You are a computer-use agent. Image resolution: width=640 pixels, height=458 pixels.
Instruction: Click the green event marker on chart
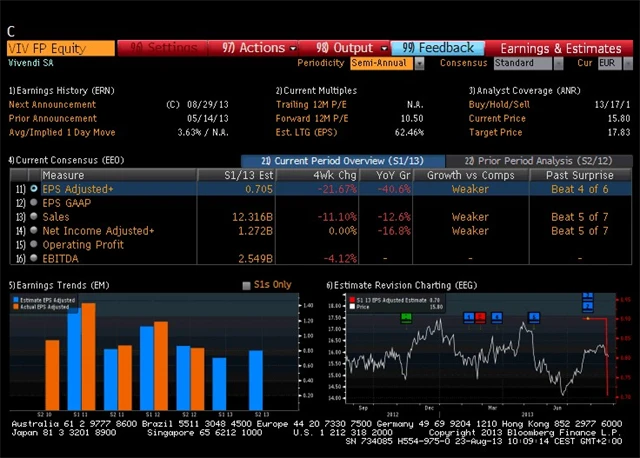click(406, 317)
